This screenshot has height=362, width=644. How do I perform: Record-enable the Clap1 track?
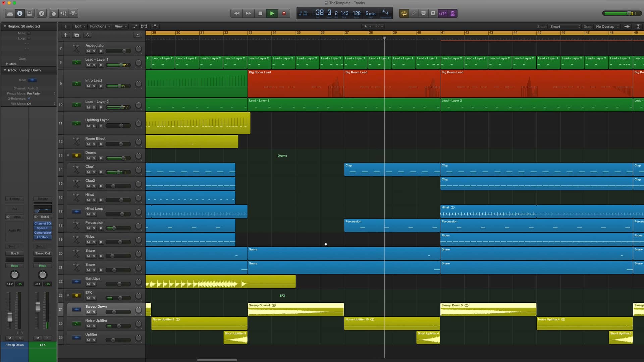coord(101,172)
